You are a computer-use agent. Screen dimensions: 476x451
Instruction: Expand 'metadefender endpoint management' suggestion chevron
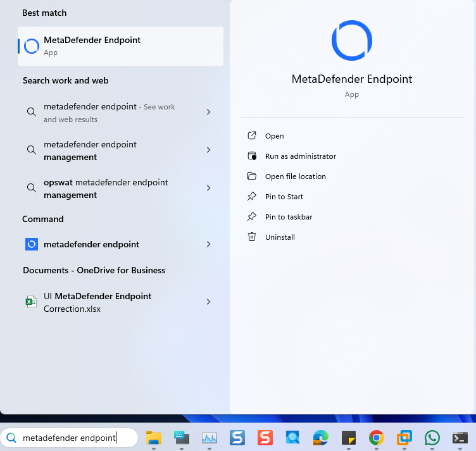(208, 150)
